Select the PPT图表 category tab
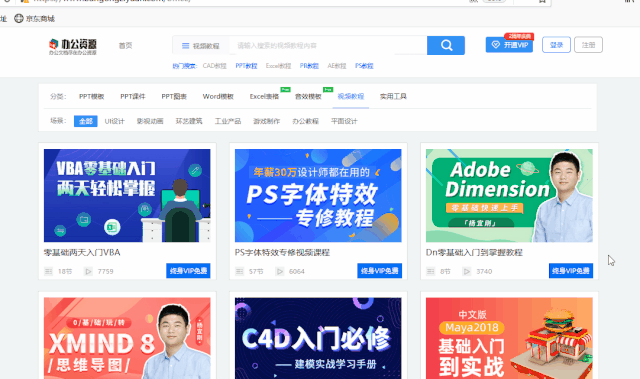 tap(174, 97)
